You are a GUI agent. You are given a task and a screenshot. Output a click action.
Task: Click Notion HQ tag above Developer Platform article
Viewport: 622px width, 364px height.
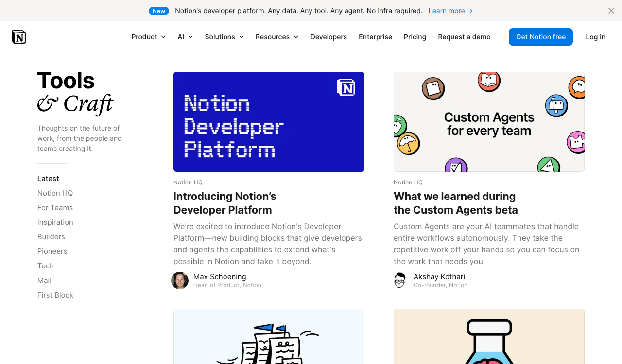(x=188, y=182)
